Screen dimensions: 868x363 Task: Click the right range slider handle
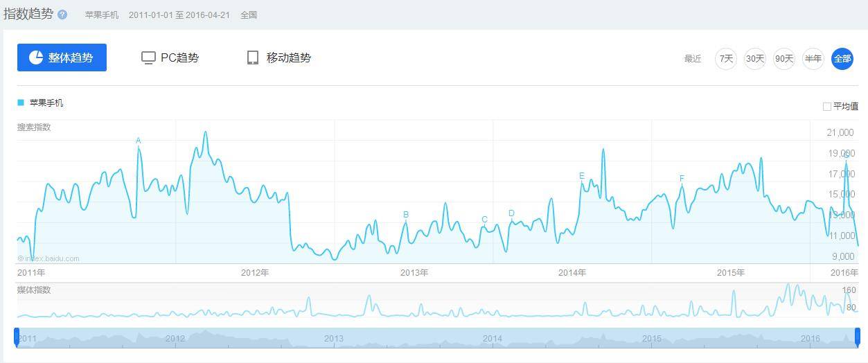click(857, 337)
